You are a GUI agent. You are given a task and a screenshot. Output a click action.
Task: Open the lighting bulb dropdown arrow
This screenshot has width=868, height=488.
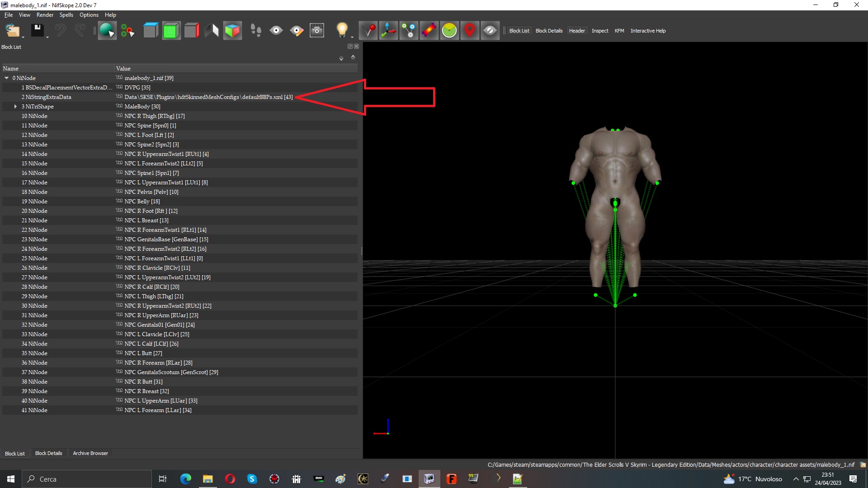(x=352, y=37)
